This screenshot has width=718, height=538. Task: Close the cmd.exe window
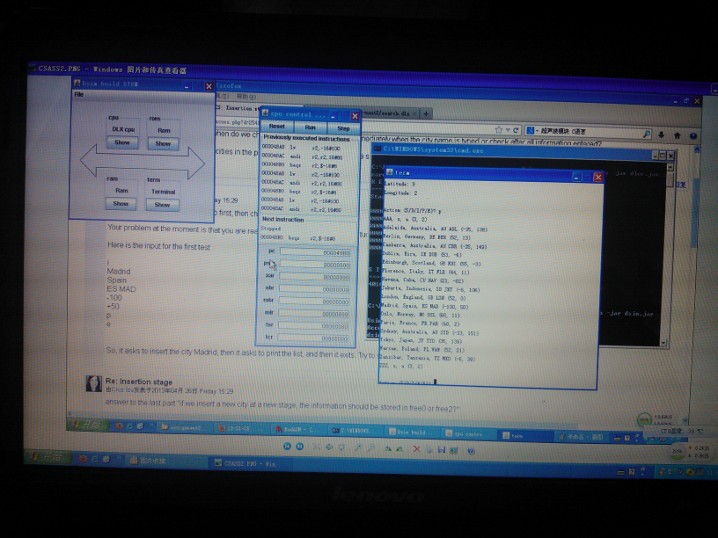pyautogui.click(x=671, y=156)
